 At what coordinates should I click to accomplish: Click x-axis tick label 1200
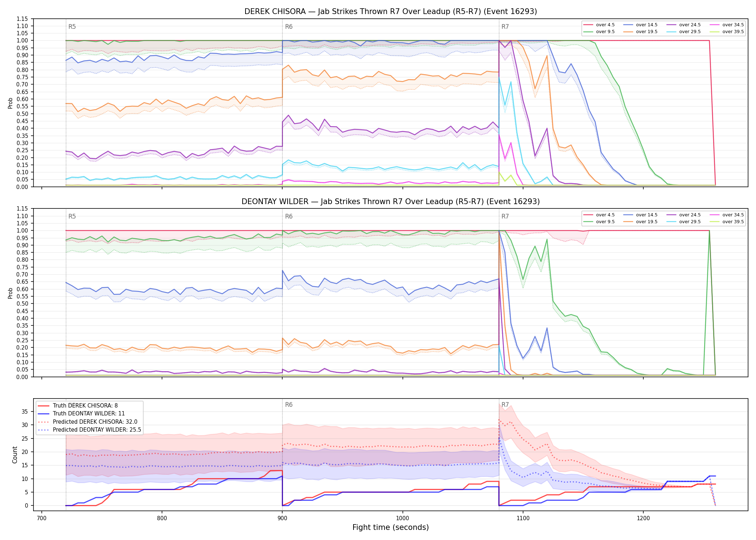643,518
